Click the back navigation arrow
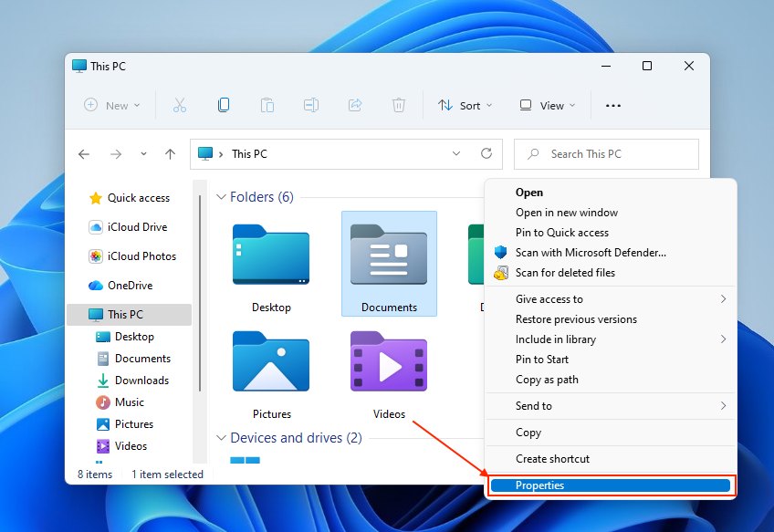 [x=84, y=154]
